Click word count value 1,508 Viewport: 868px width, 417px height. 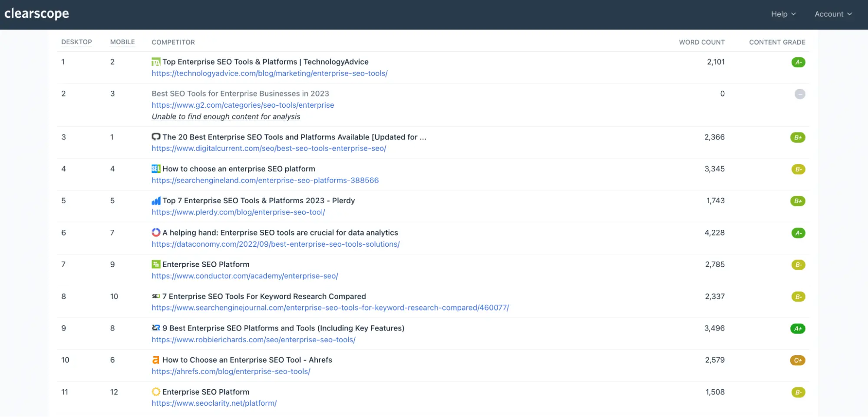pos(715,392)
